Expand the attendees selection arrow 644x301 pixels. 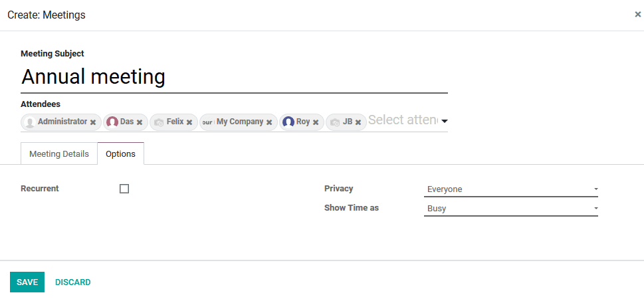444,121
